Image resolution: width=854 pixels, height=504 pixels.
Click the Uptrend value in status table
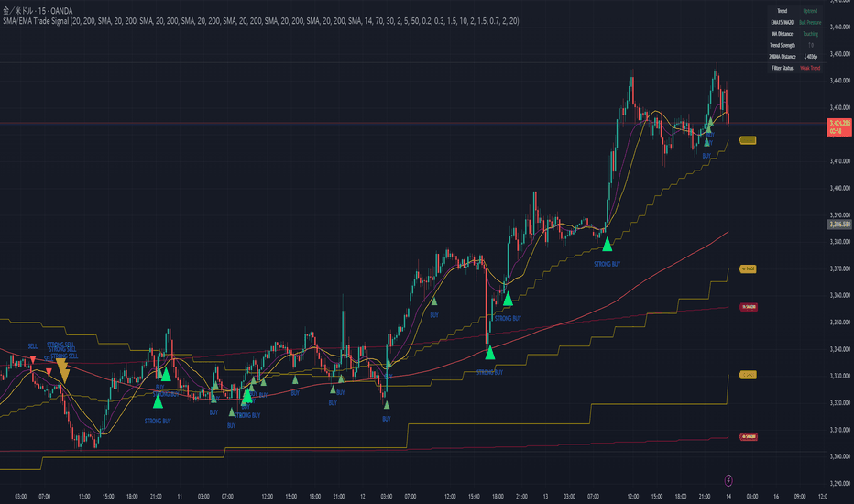pyautogui.click(x=810, y=11)
